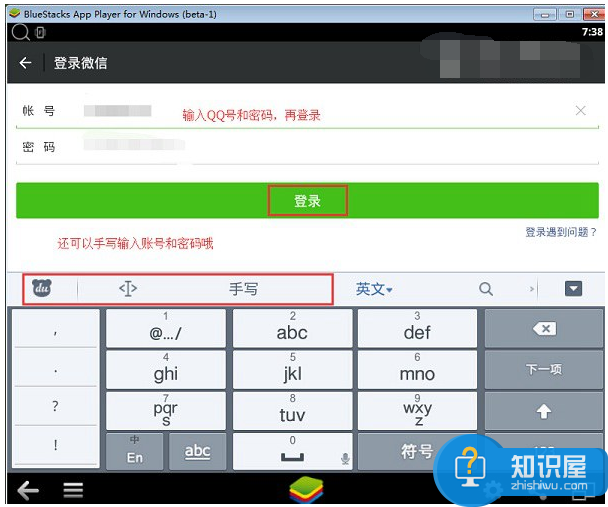The width and height of the screenshot is (608, 507).
Task: Tap the period key
Action: [55, 367]
